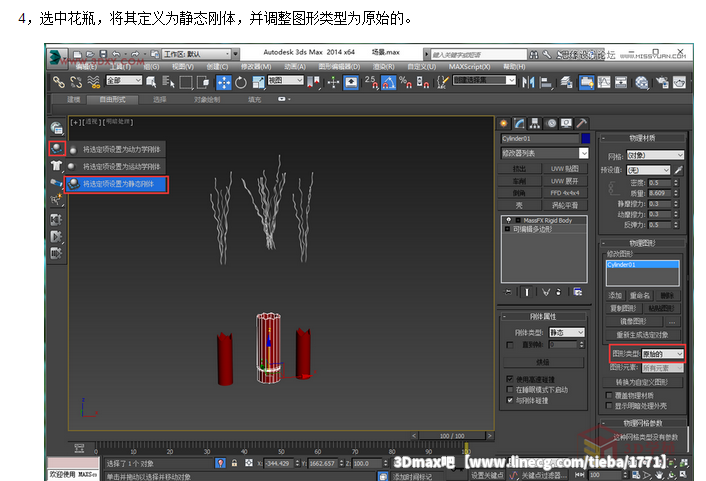Open the '预设值' preset dropdown

point(648,170)
